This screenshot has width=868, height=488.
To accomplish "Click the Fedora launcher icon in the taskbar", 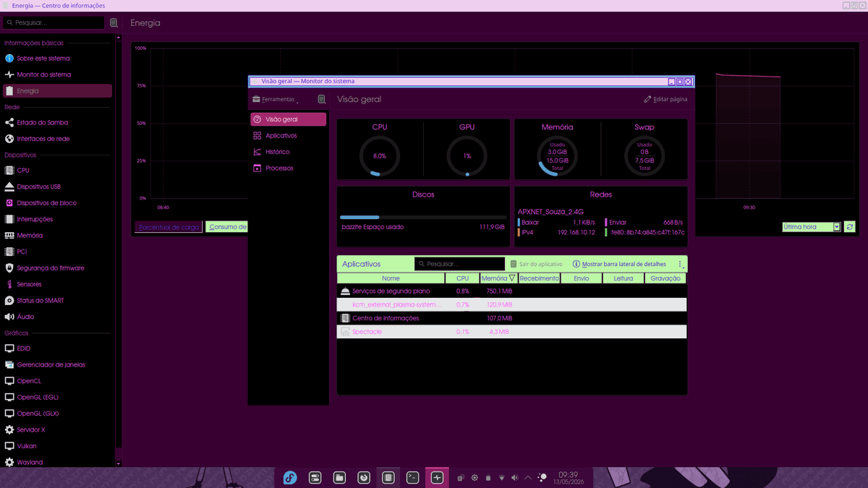I will coord(290,478).
